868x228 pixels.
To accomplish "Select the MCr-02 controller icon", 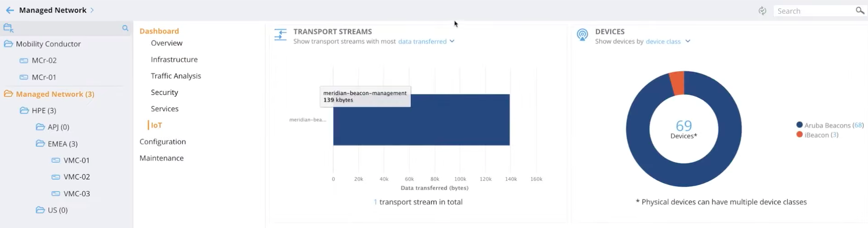I will pyautogui.click(x=24, y=60).
